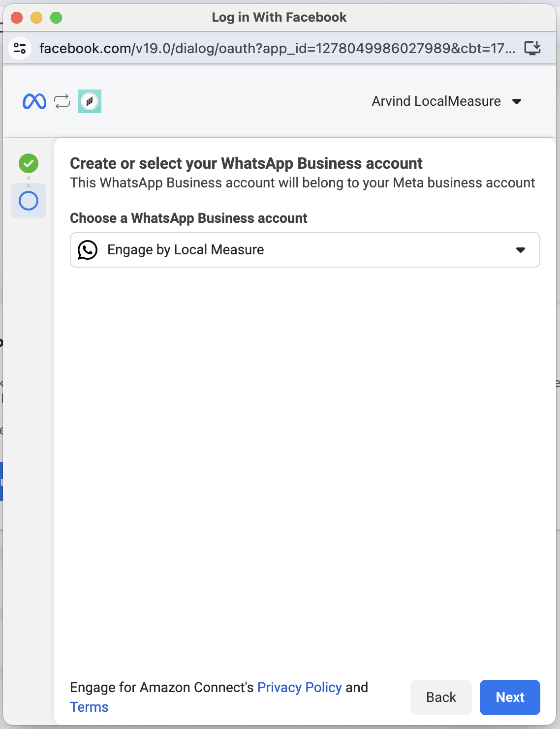This screenshot has height=729, width=560.
Task: Click the install app icon in address bar
Action: [532, 48]
